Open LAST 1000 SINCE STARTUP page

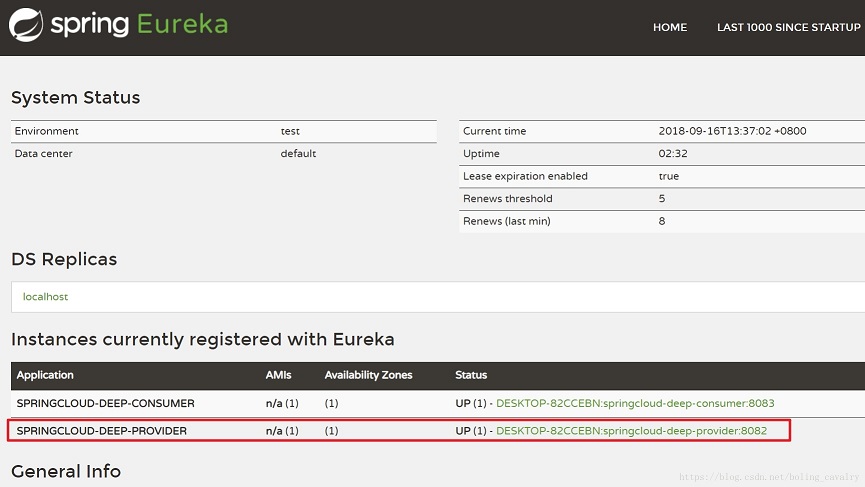click(x=788, y=28)
